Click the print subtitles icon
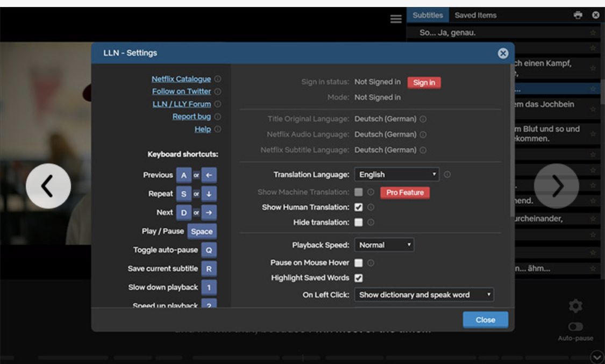Image resolution: width=605 pixels, height=364 pixels. pos(578,15)
